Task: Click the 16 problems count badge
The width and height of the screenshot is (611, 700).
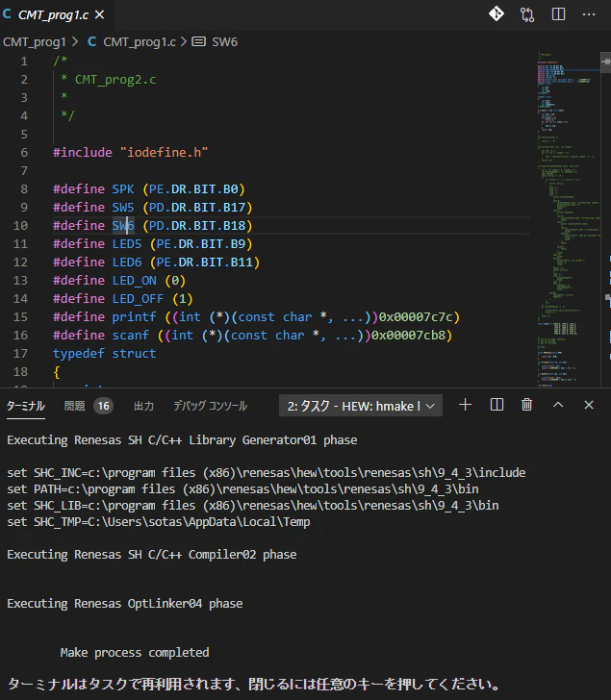Action: pyautogui.click(x=104, y=406)
